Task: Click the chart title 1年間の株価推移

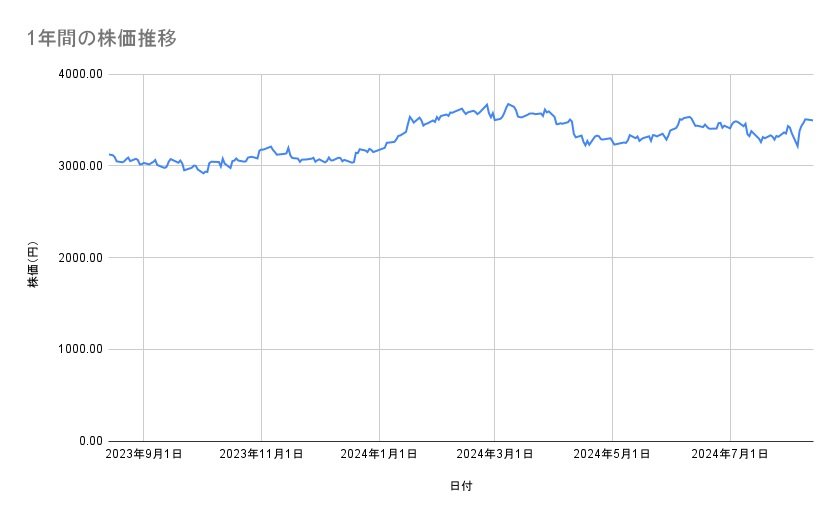Action: pyautogui.click(x=103, y=39)
